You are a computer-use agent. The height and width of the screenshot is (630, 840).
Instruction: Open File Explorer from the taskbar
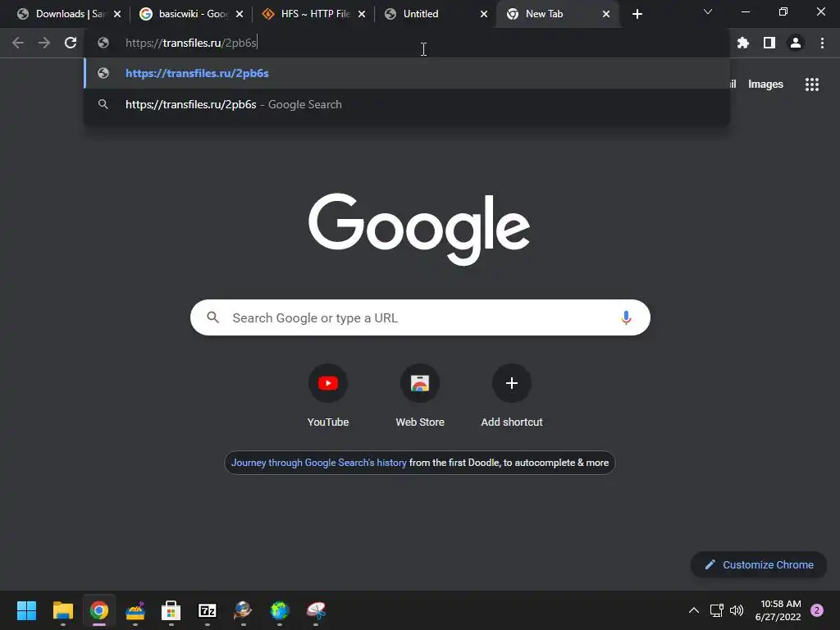click(62, 610)
